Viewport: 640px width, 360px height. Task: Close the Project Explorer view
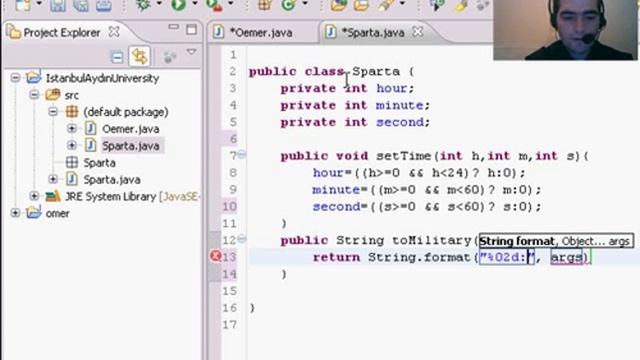(114, 32)
